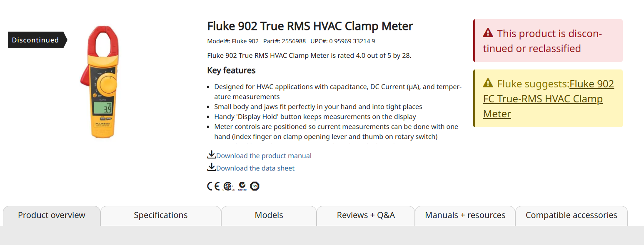
Task: Click the N10140 C-Tick compliance mark
Action: (242, 186)
